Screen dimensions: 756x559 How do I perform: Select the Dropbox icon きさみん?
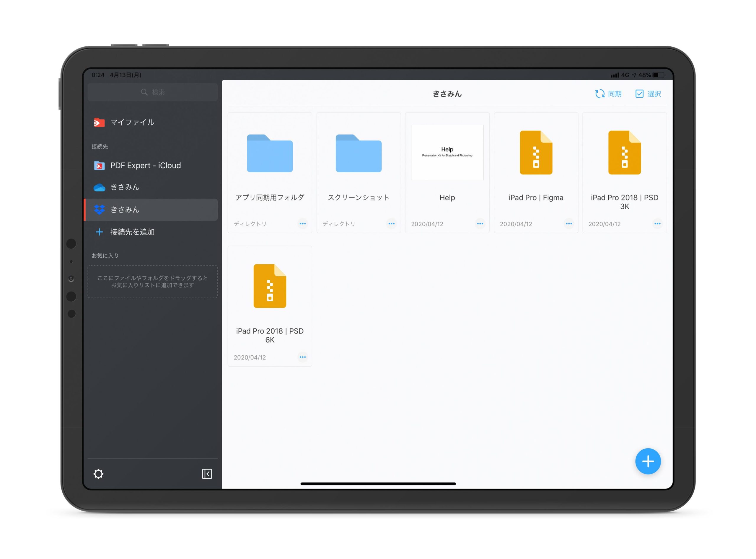tap(99, 210)
